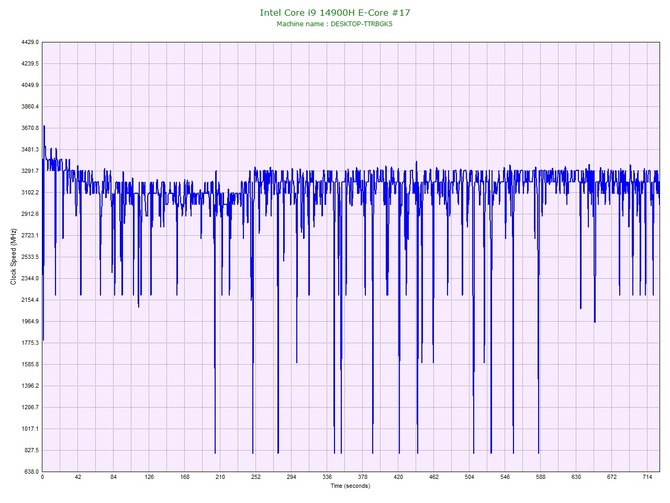Click the 2154.4 y-axis value
The height and width of the screenshot is (503, 670).
30,300
